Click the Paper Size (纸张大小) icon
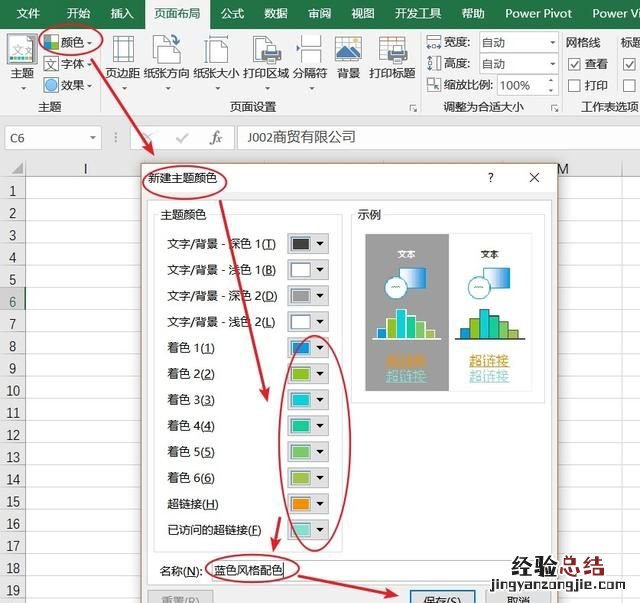Viewport: 640px width, 603px height. (x=216, y=56)
